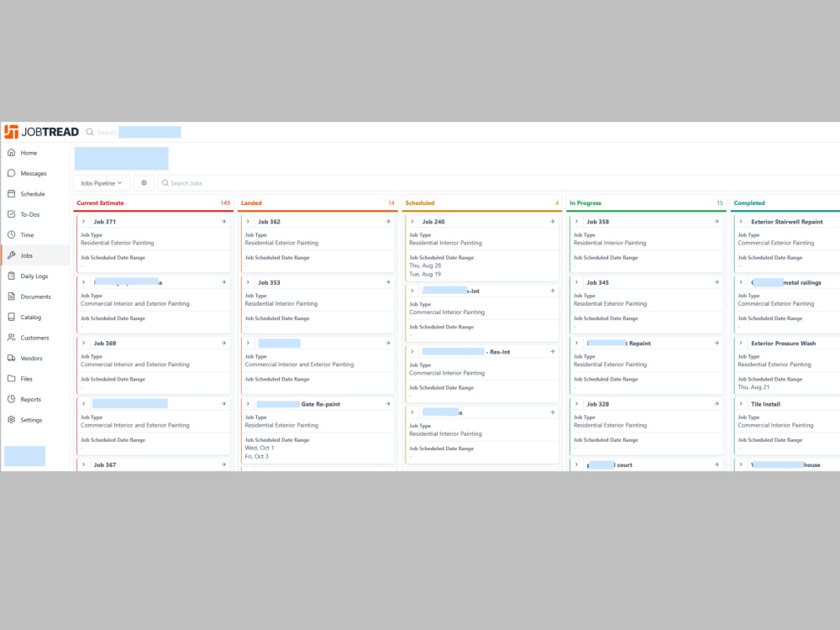Expand the Job 240 card

pyautogui.click(x=412, y=221)
